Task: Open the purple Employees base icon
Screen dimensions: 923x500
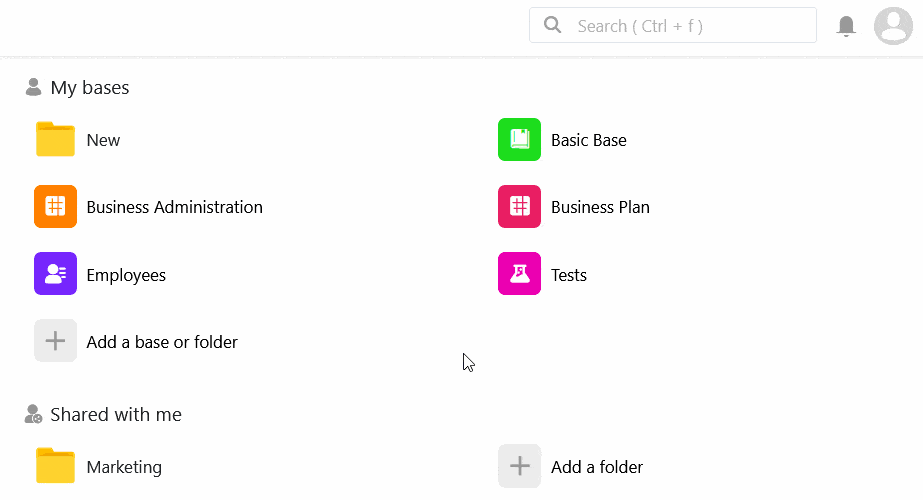Action: click(55, 274)
